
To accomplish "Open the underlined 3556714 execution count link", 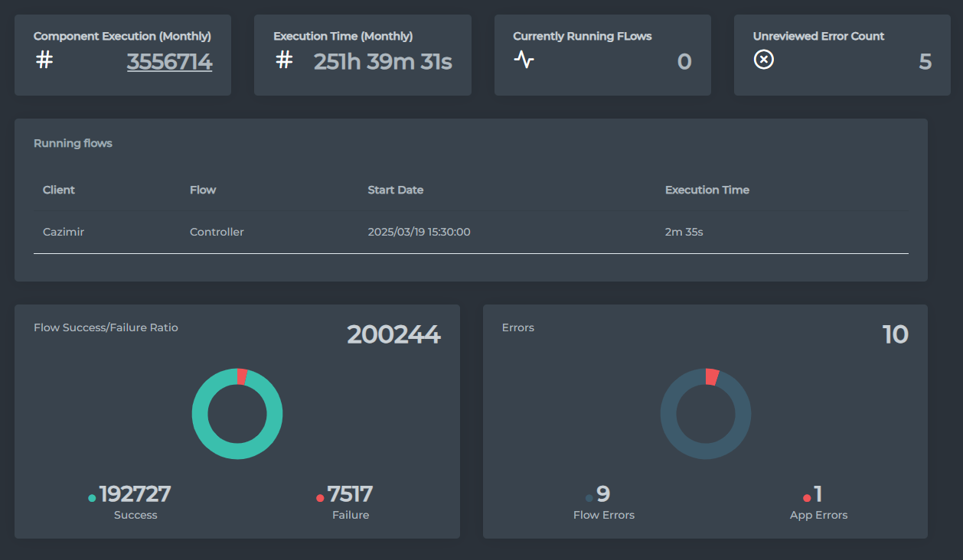I will (169, 61).
